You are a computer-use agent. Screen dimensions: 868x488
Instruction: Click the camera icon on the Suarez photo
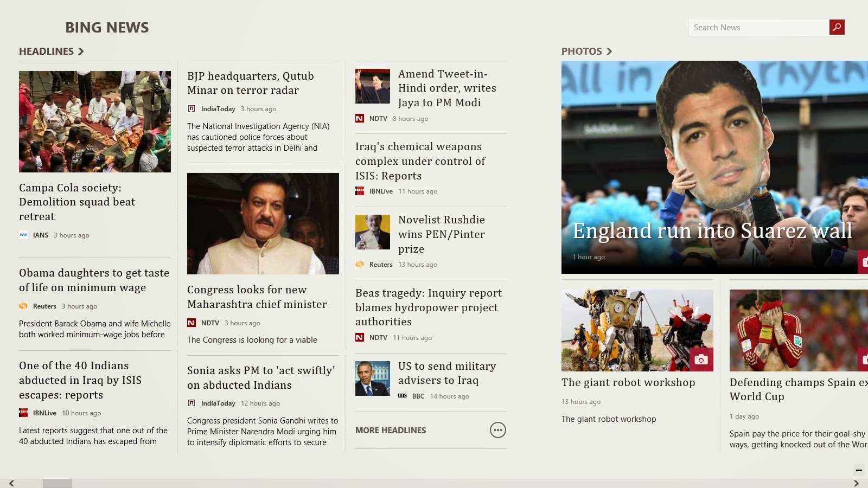(x=865, y=261)
